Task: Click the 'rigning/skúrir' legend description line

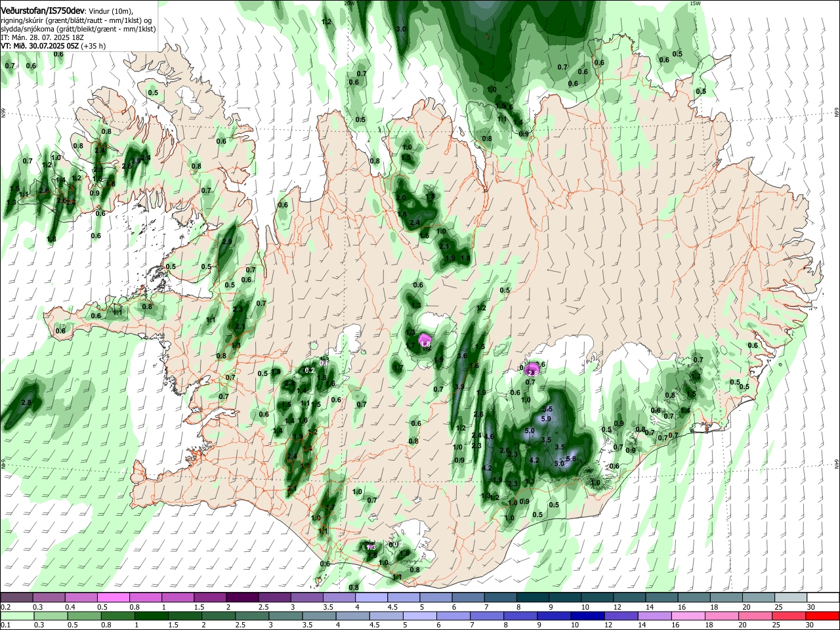Action: [x=77, y=20]
